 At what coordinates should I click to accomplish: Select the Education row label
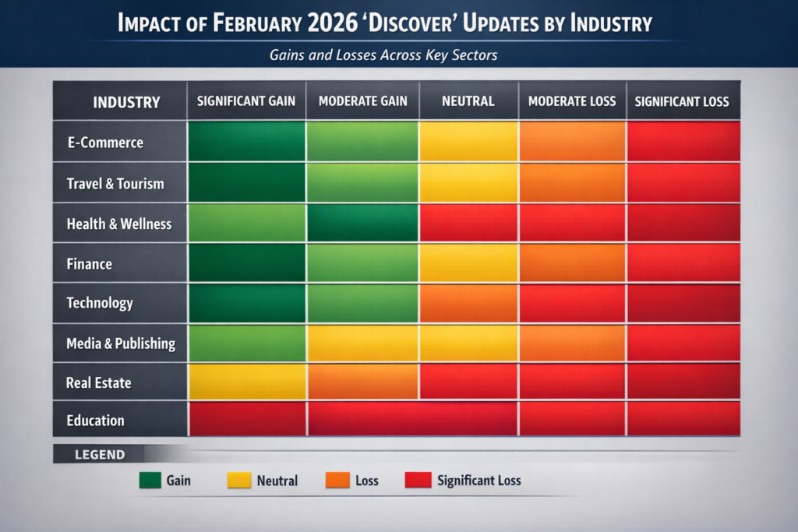click(95, 421)
